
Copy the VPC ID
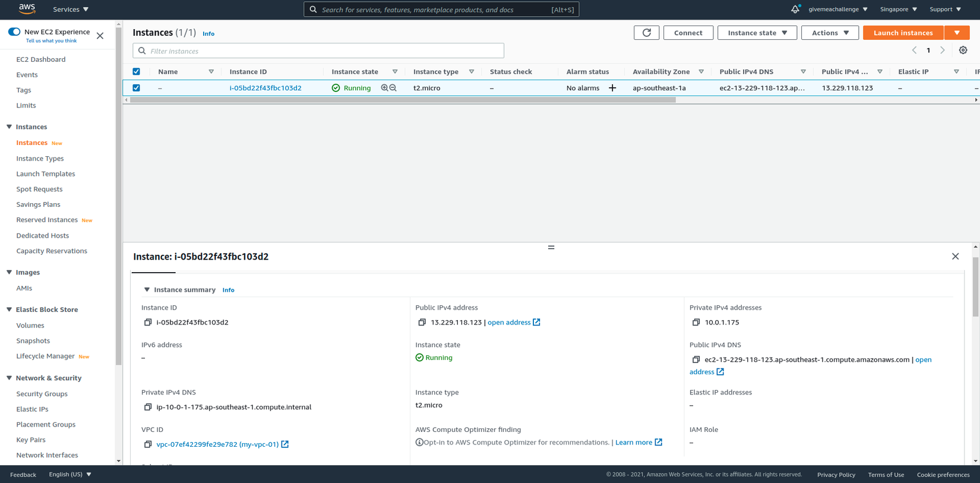[x=148, y=444]
